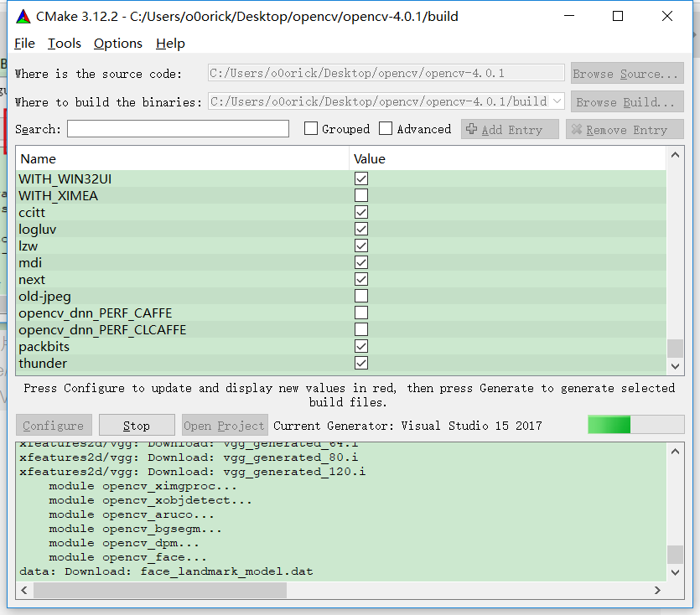The width and height of the screenshot is (700, 615).
Task: Click the face_landmark_model.dat download log line
Action: click(x=166, y=571)
